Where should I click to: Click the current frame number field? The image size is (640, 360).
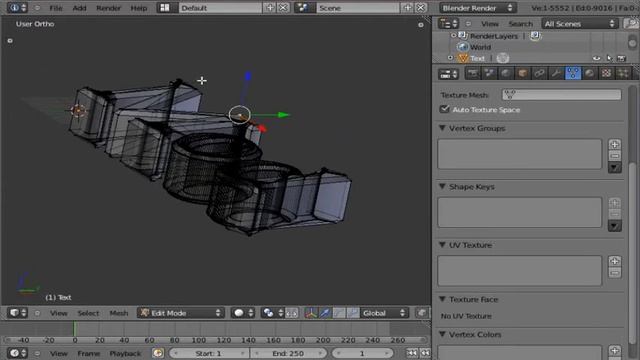[x=362, y=353]
